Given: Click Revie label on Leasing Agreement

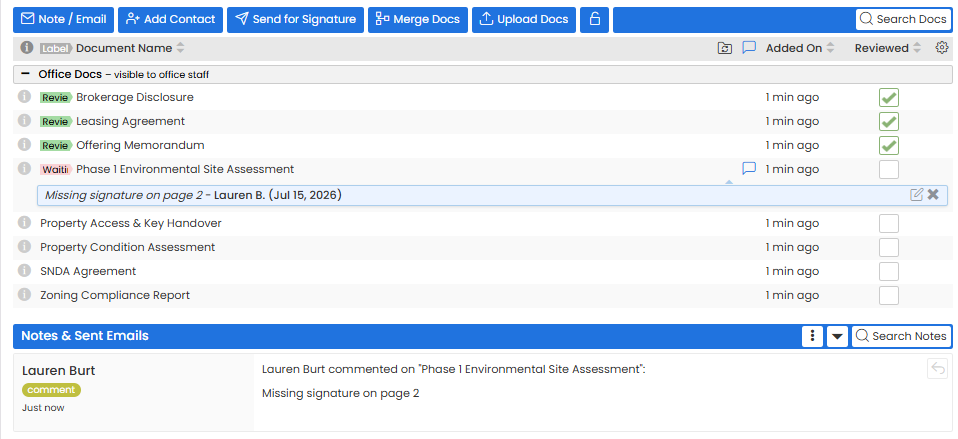Looking at the screenshot, I should coord(56,122).
